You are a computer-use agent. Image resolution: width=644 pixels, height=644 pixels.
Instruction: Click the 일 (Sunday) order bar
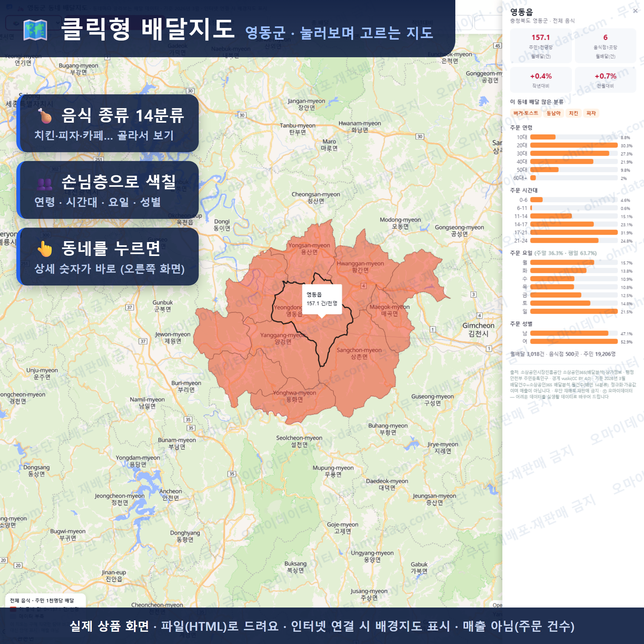pyautogui.click(x=574, y=312)
